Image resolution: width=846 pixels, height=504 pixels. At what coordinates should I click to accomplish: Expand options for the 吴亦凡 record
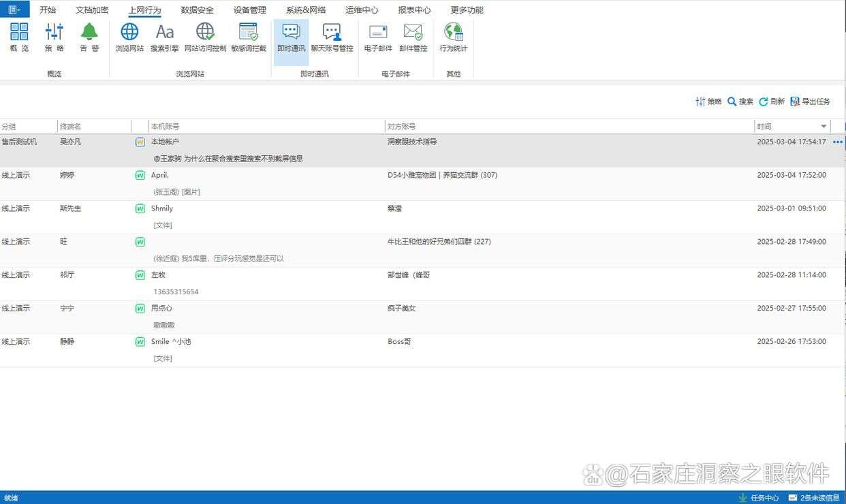point(838,142)
